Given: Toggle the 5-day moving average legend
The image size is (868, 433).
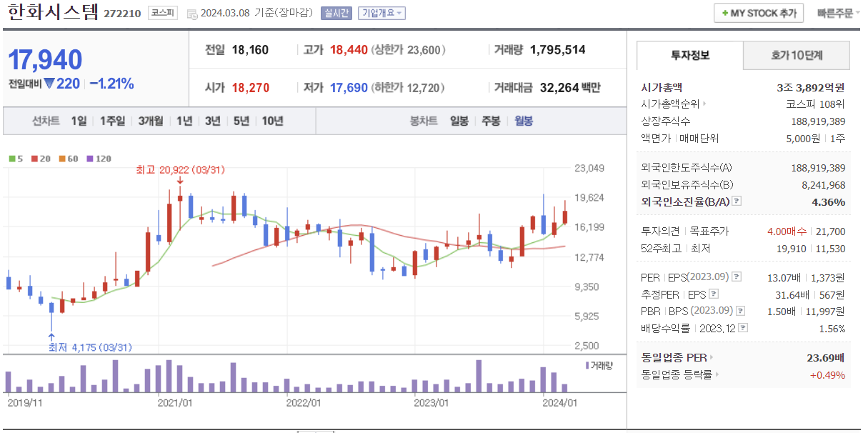Looking at the screenshot, I should click(16, 159).
